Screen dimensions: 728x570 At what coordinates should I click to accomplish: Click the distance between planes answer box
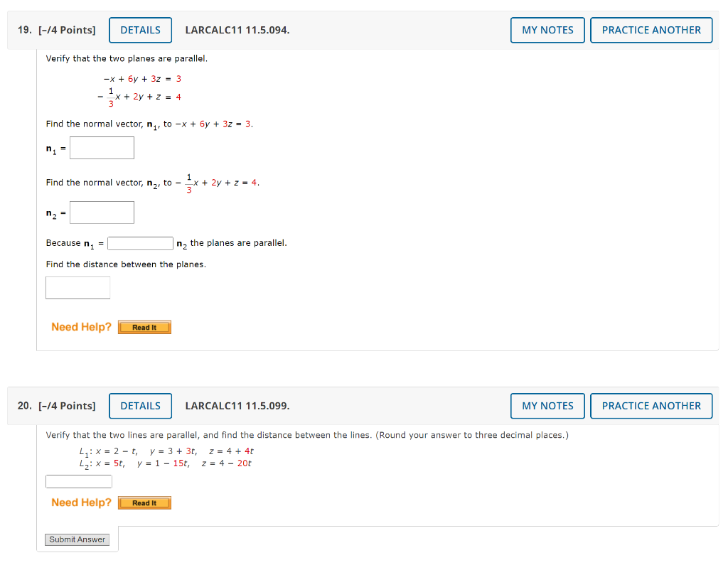tap(77, 287)
